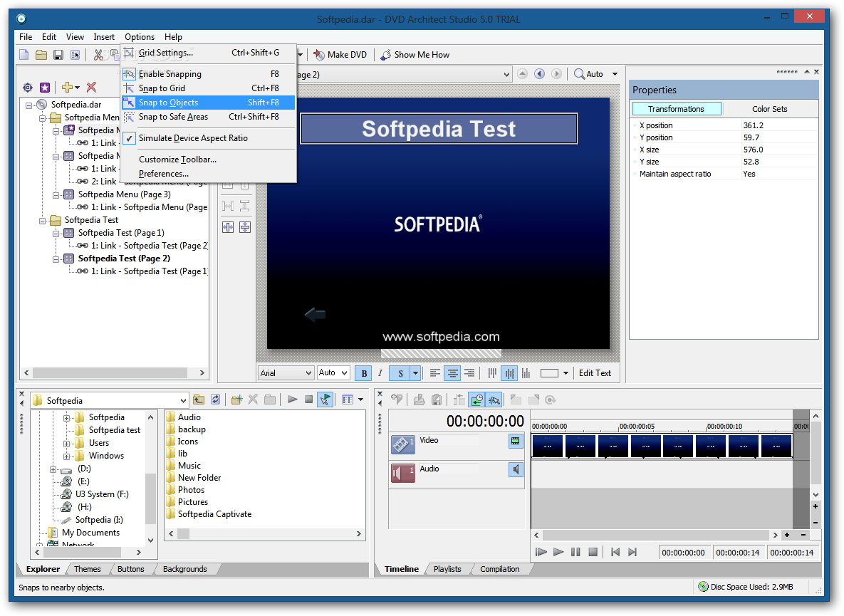The image size is (844, 616).
Task: Open the Softpedia explorer path dropdown
Action: [x=183, y=401]
